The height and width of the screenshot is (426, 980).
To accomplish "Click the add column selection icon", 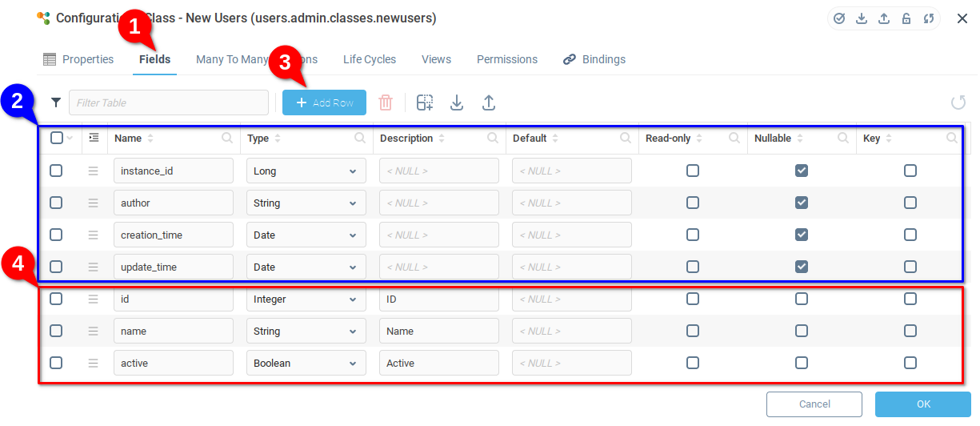I will (425, 102).
